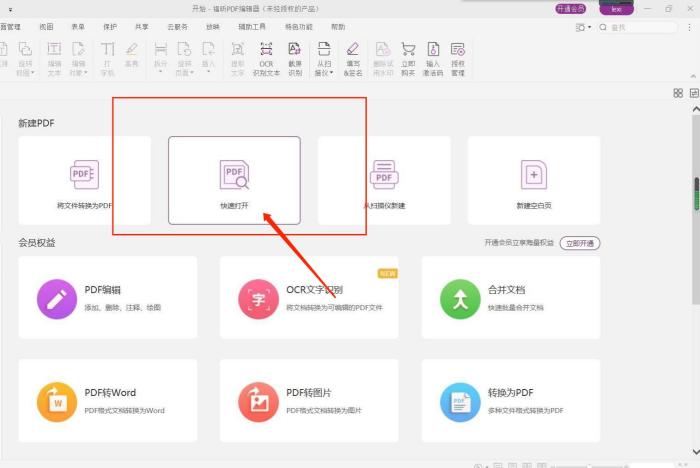Expand the 拆分 dropdown arrow

(x=160, y=72)
